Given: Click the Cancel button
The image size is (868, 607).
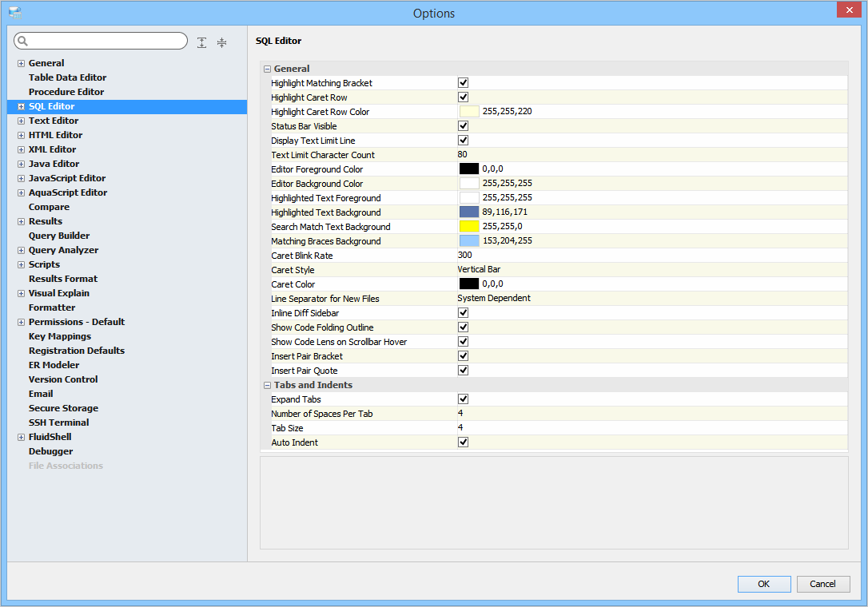Looking at the screenshot, I should [822, 584].
